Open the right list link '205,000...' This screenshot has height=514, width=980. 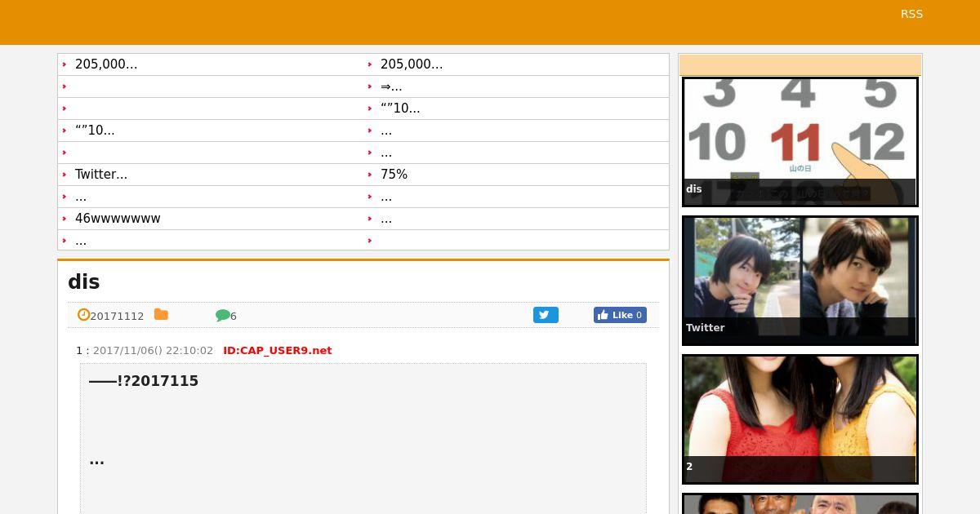point(412,64)
